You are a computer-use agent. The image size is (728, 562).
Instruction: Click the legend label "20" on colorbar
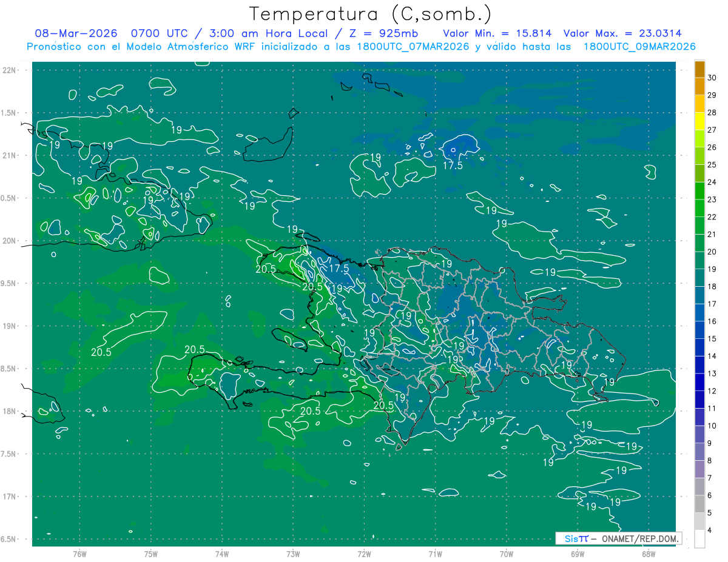coord(712,252)
